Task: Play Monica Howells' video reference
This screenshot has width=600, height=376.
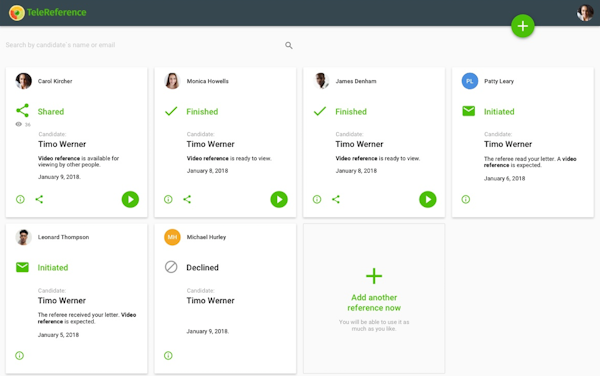Action: tap(279, 199)
